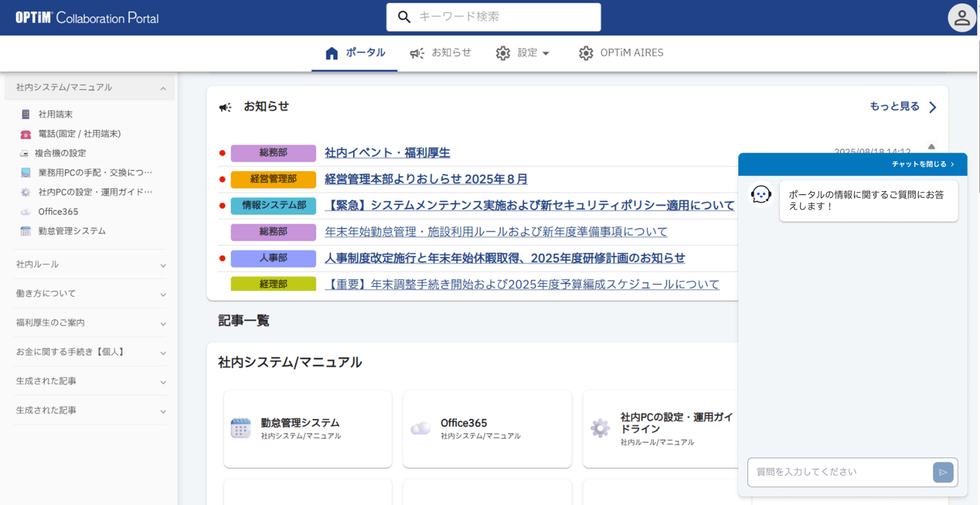Open 社内イベント・福利厚生 announcement link
Viewport: 980px width, 505px height.
coord(387,153)
